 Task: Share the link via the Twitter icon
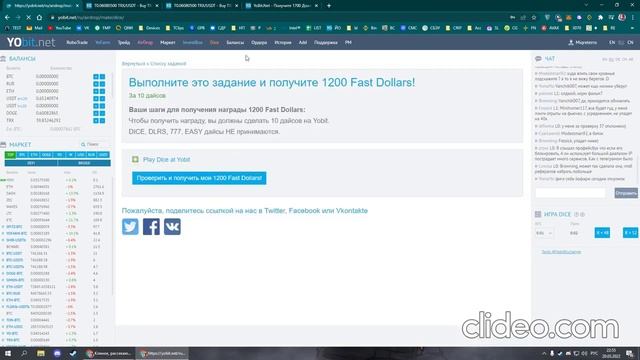130,227
